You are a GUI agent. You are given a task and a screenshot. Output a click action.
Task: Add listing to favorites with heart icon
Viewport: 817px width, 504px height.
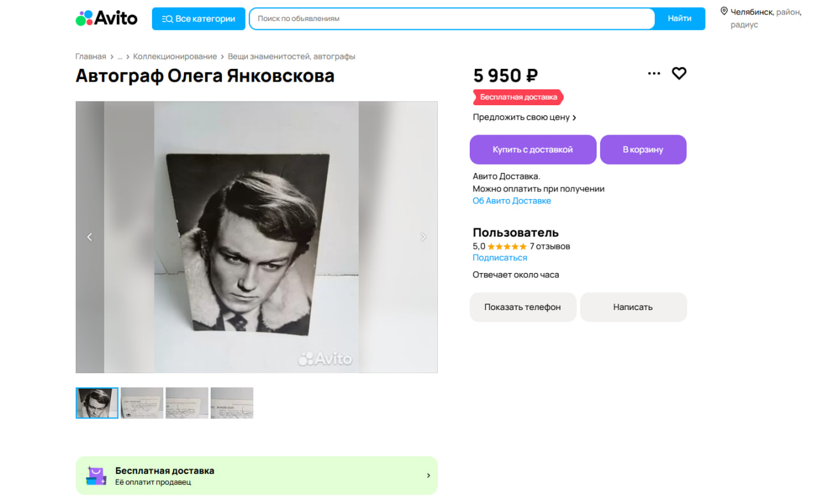coord(679,73)
